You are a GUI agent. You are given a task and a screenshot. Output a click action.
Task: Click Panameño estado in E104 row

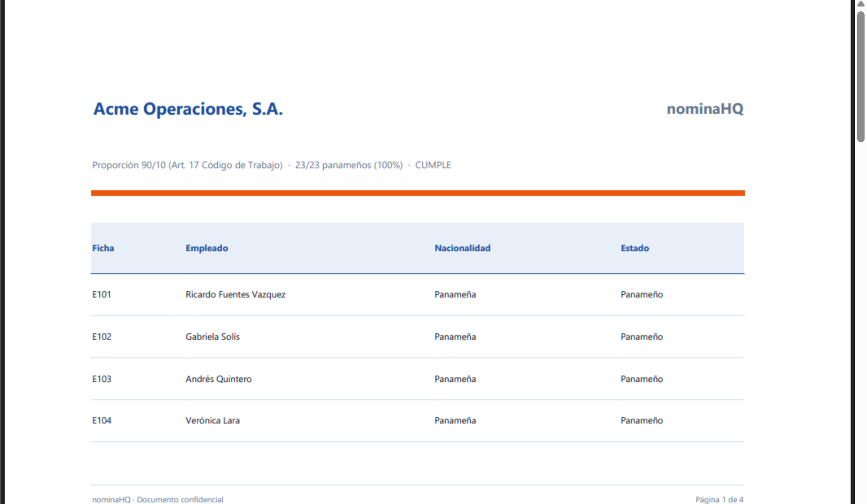(642, 420)
